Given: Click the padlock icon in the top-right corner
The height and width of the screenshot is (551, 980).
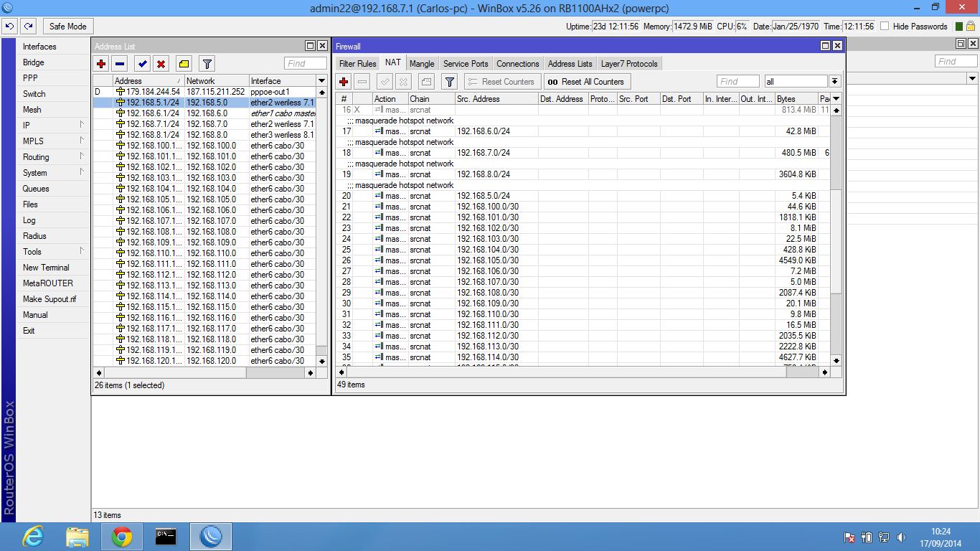Looking at the screenshot, I should point(972,27).
